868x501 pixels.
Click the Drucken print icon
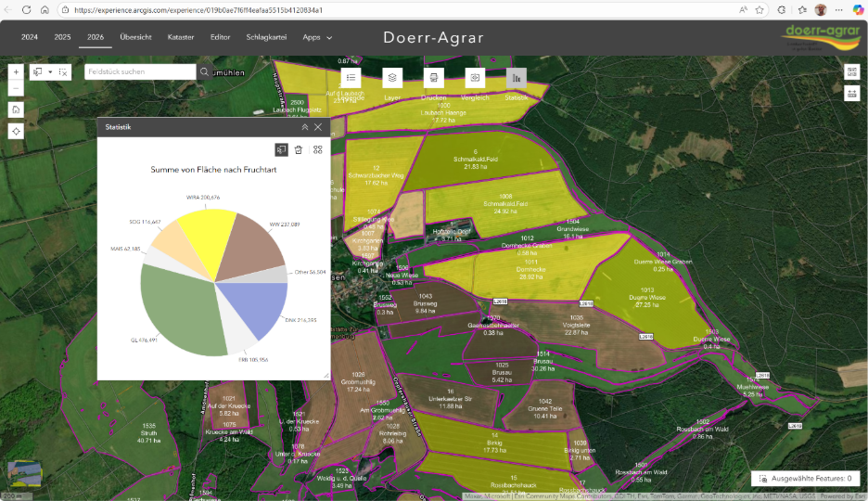pos(433,78)
